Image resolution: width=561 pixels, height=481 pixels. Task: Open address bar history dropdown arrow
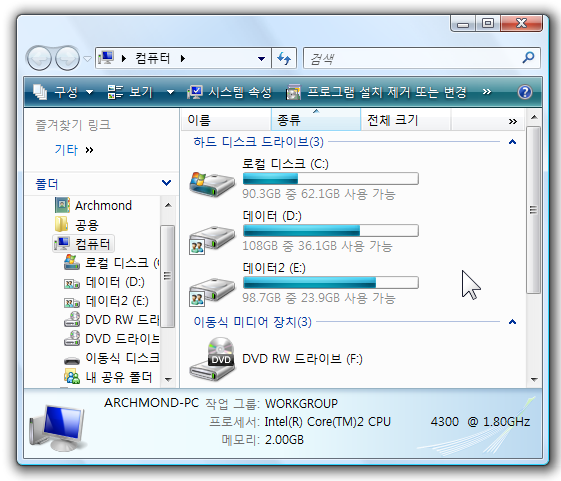click(x=262, y=58)
